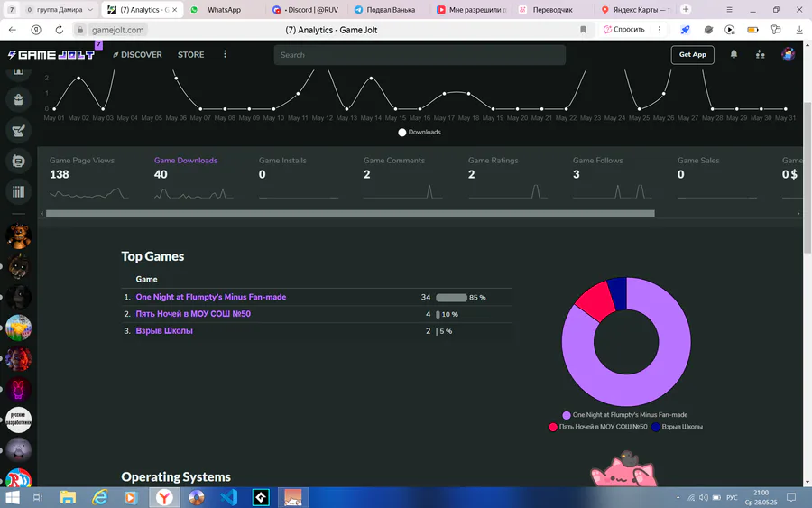This screenshot has height=508, width=812.
Task: Open the three-dot menu next to STORE
Action: [225, 54]
